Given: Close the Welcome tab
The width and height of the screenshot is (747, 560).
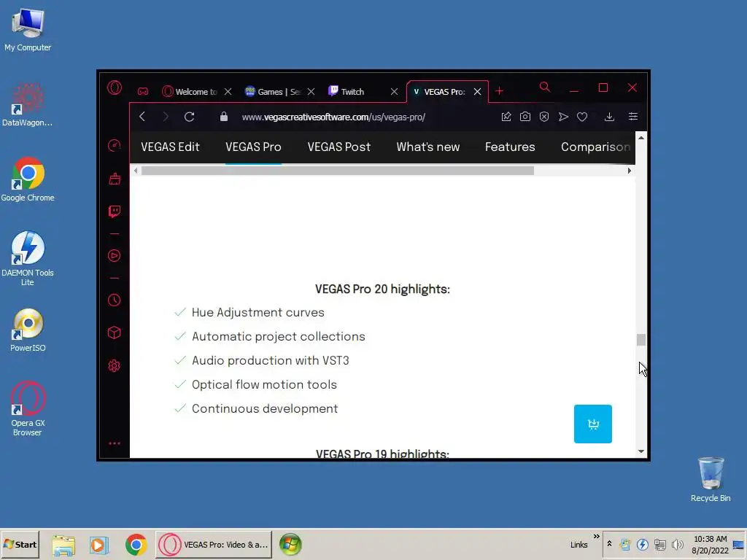Looking at the screenshot, I should point(228,91).
